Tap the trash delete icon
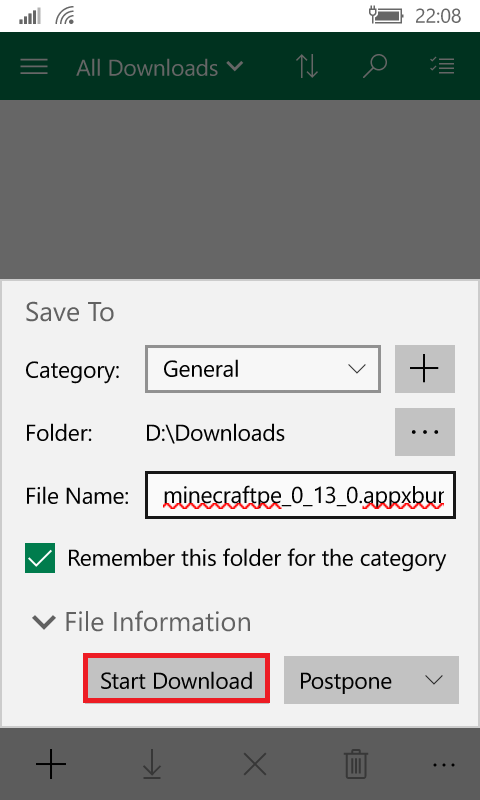480x800 pixels. 356,764
